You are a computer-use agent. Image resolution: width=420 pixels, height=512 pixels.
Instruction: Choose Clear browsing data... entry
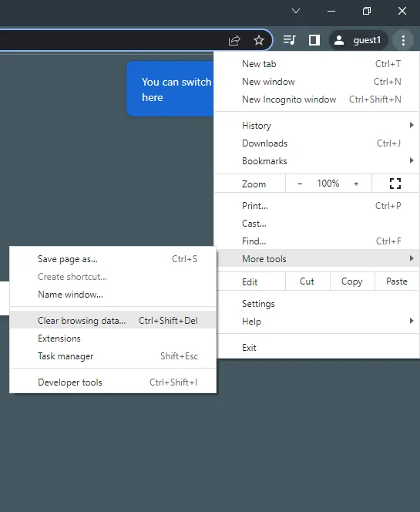pos(113,320)
